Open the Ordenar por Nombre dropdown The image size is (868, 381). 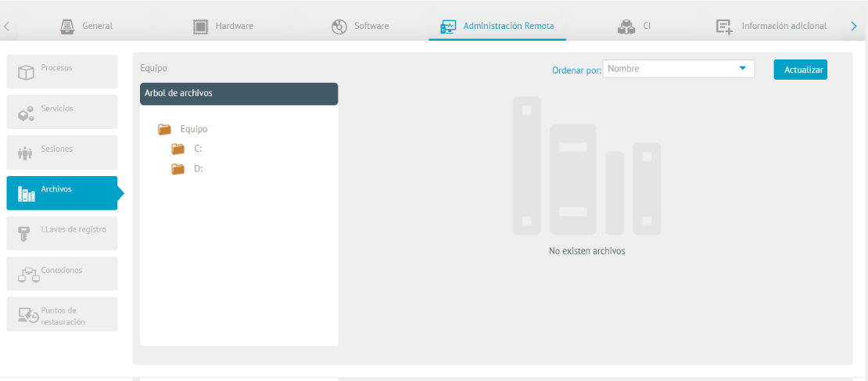pyautogui.click(x=679, y=69)
